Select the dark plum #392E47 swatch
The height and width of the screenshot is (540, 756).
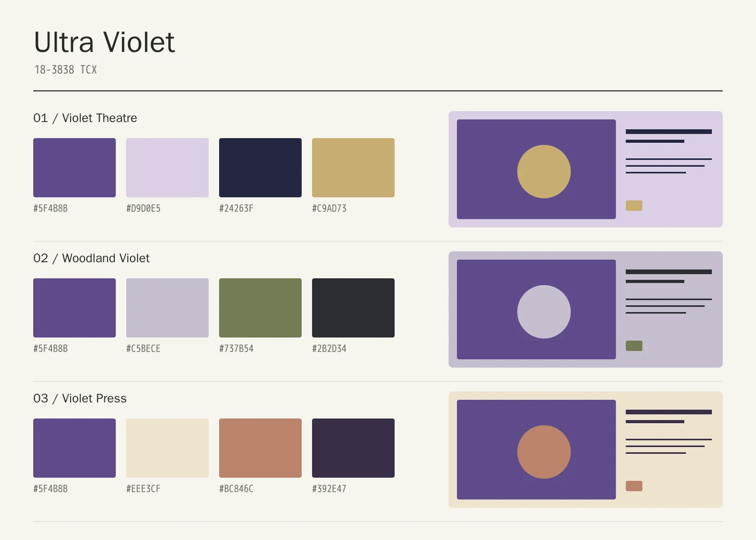[353, 448]
